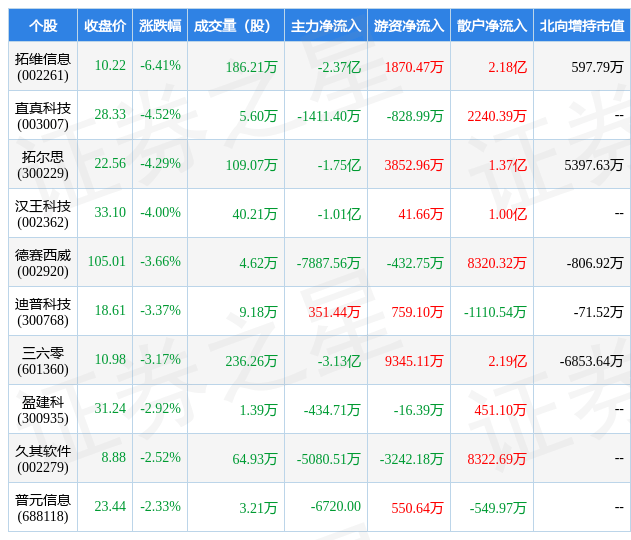Select stock 盈建科 (300935)
The image size is (631, 540).
[x=43, y=410]
